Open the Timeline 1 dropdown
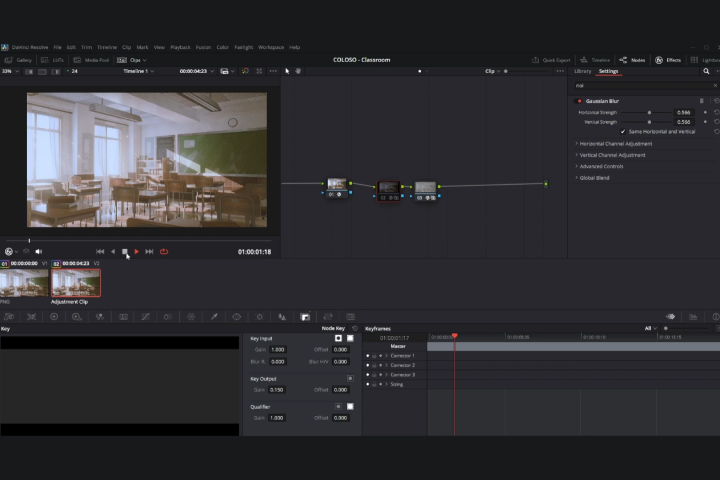720x480 pixels. pos(139,71)
